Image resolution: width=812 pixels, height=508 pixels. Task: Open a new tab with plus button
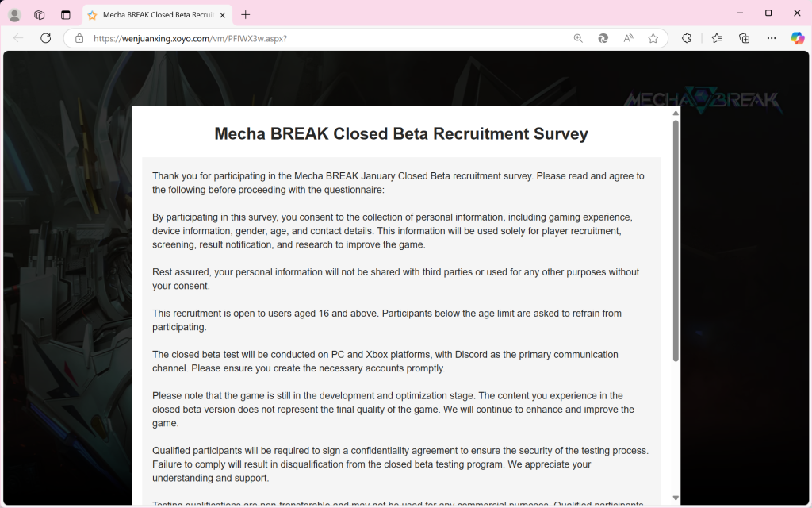[x=246, y=15]
